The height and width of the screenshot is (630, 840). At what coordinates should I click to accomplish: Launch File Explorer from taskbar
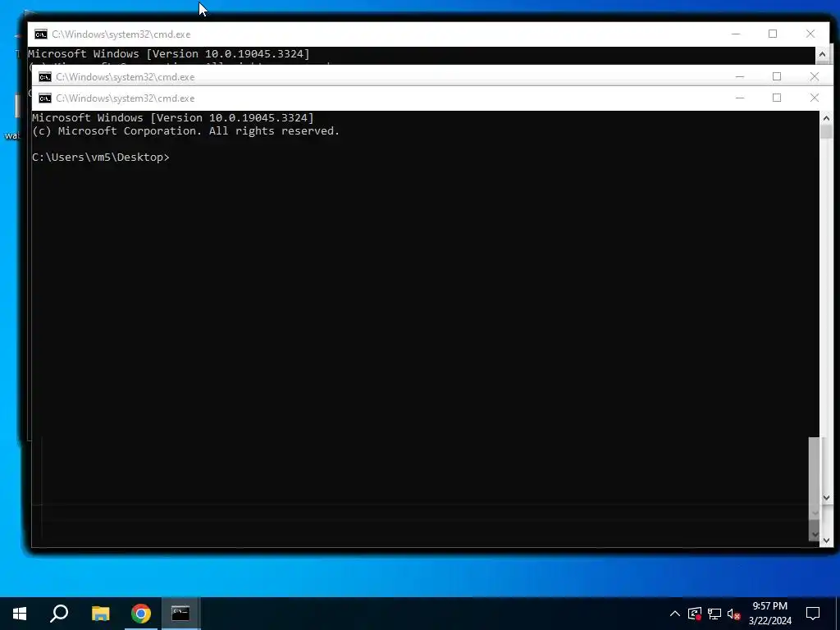tap(100, 614)
